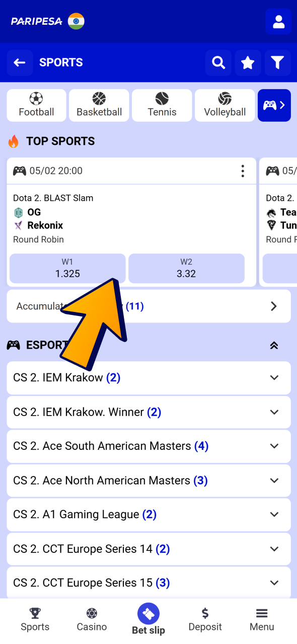297x644 pixels.
Task: Collapse the ESPORTS section chevron
Action: (274, 345)
